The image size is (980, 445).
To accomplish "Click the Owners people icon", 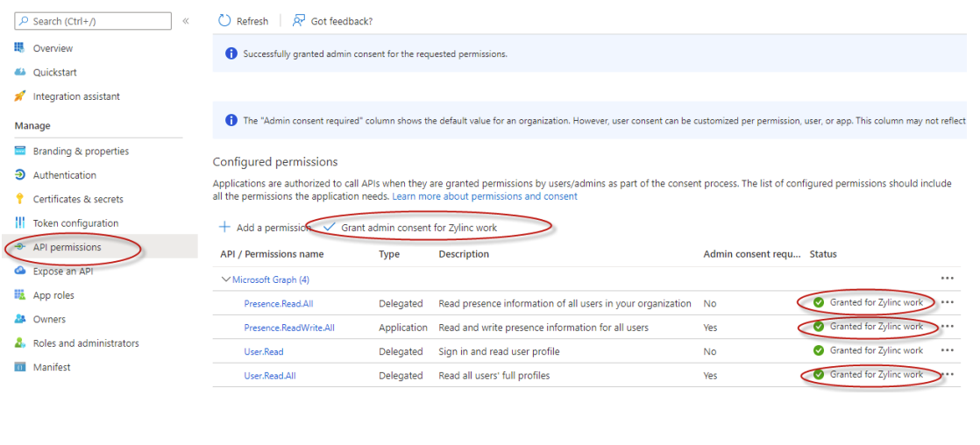I will [19, 319].
